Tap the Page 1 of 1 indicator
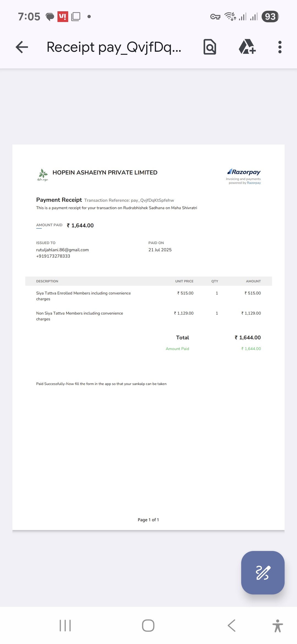The width and height of the screenshot is (297, 644). pos(148,520)
